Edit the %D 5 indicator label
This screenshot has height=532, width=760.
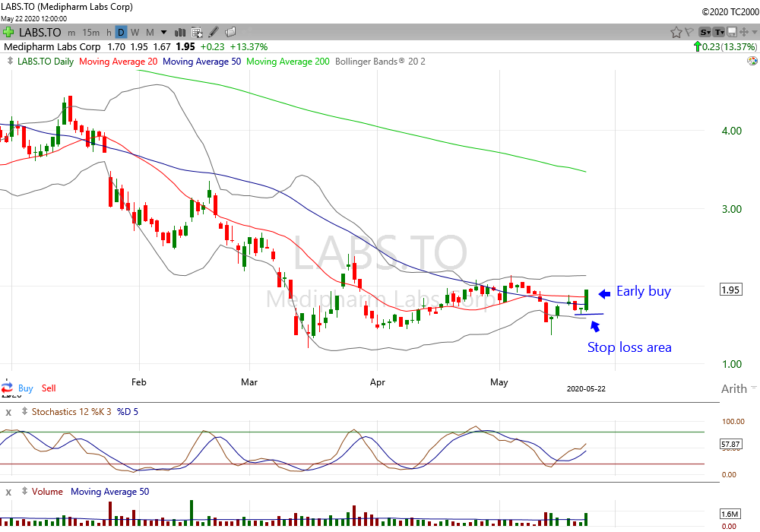(128, 412)
